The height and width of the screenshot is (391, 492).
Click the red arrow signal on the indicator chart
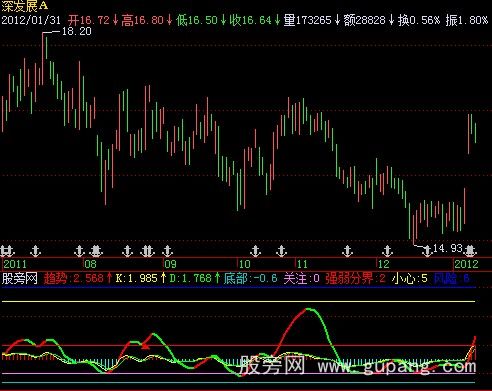click(145, 346)
